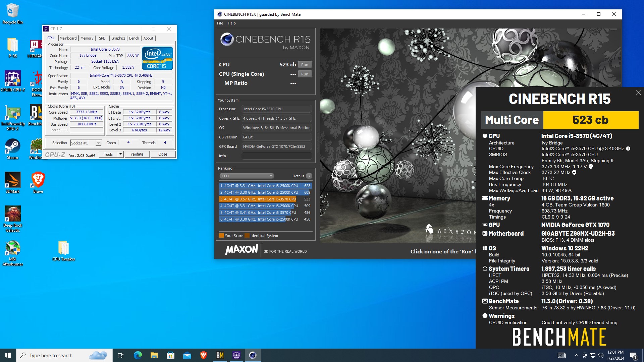Open Cinebench File menu
The width and height of the screenshot is (644, 362).
click(220, 23)
